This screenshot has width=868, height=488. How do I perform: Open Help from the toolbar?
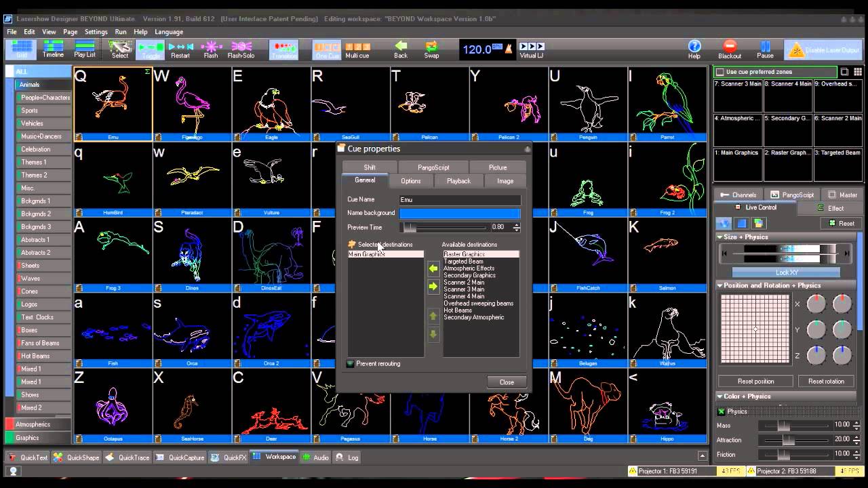[x=694, y=49]
